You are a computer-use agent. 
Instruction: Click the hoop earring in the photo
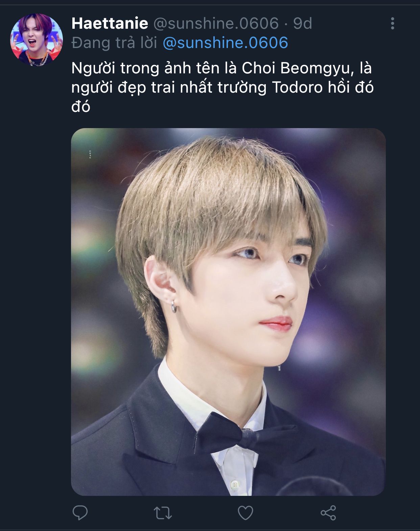pos(173,307)
